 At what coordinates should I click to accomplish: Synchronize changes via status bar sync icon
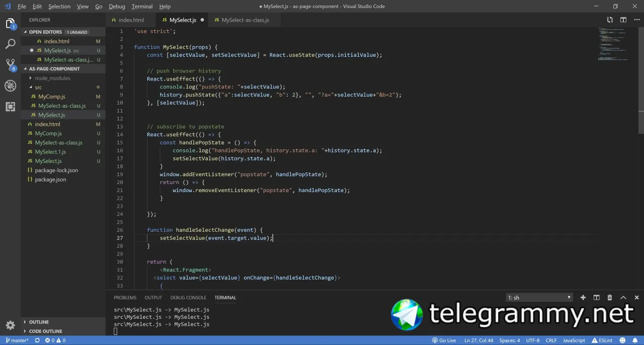[x=37, y=340]
